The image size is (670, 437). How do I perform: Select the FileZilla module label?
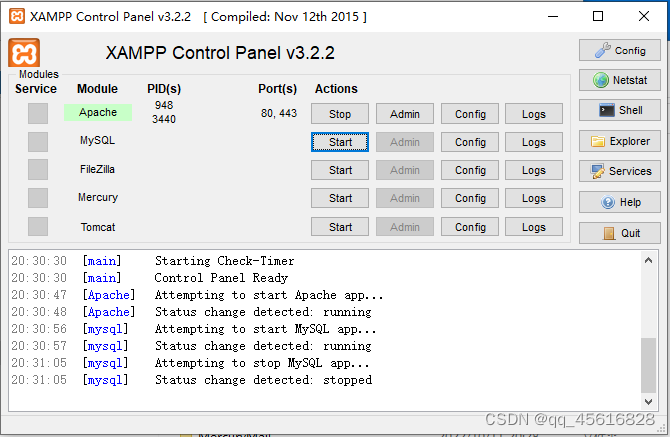tap(97, 169)
